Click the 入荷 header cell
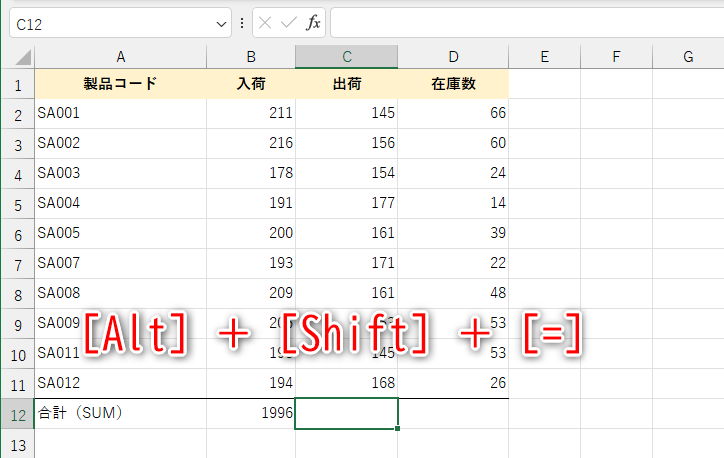Image resolution: width=724 pixels, height=458 pixels. [x=251, y=84]
